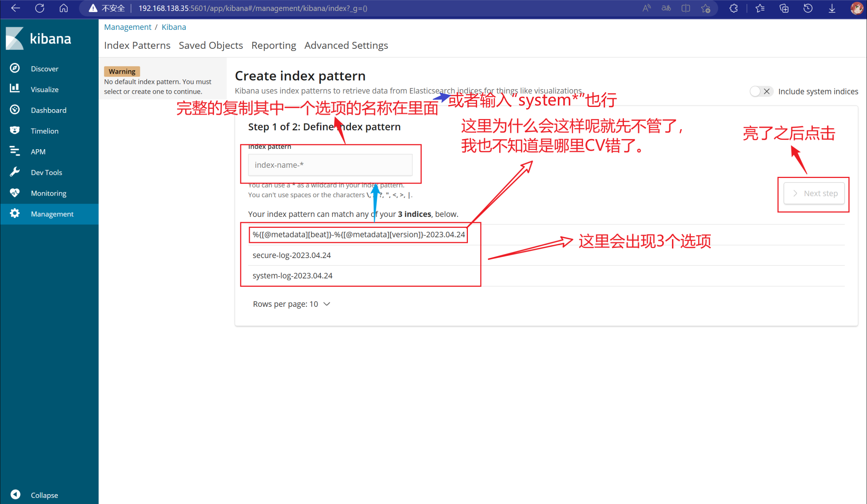
Task: Click the Management gear icon
Action: point(15,213)
